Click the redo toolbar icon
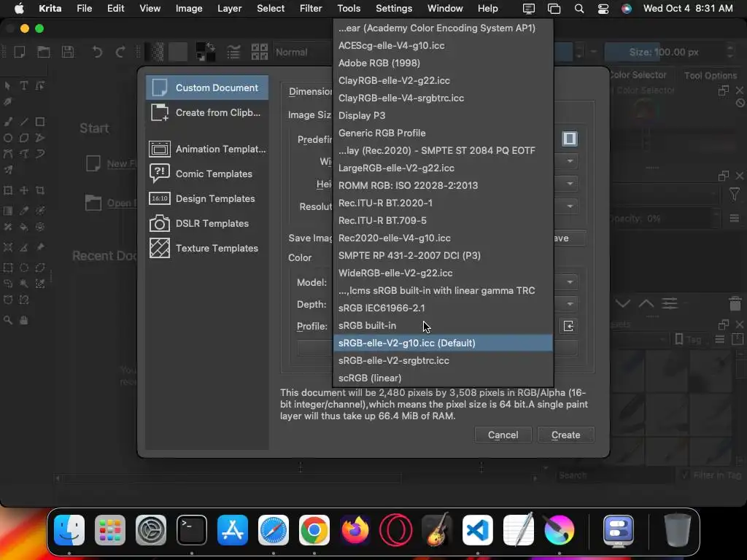The width and height of the screenshot is (747, 560). coord(120,52)
